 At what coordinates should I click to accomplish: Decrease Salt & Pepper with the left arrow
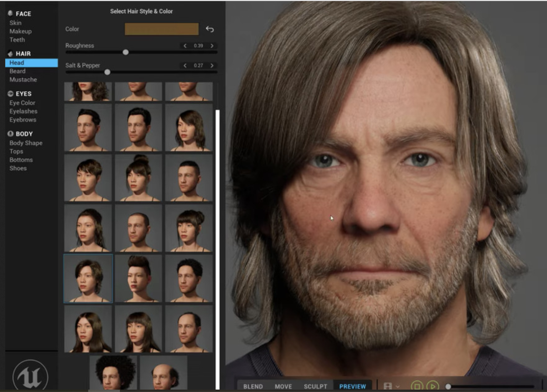pos(185,66)
